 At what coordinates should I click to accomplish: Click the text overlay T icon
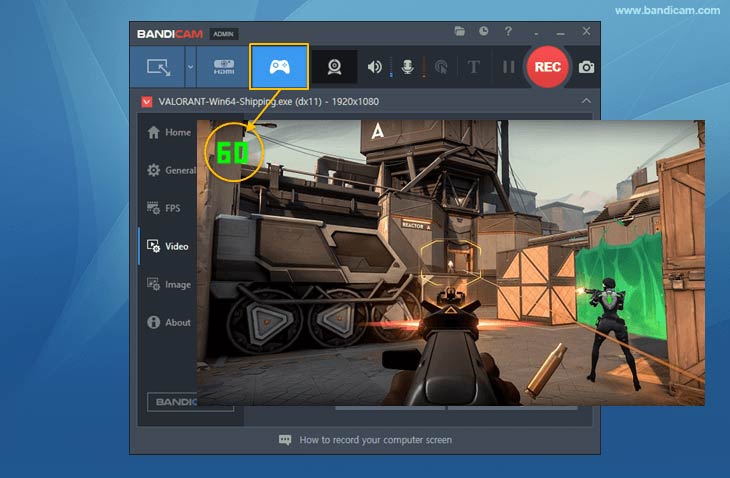click(x=474, y=67)
